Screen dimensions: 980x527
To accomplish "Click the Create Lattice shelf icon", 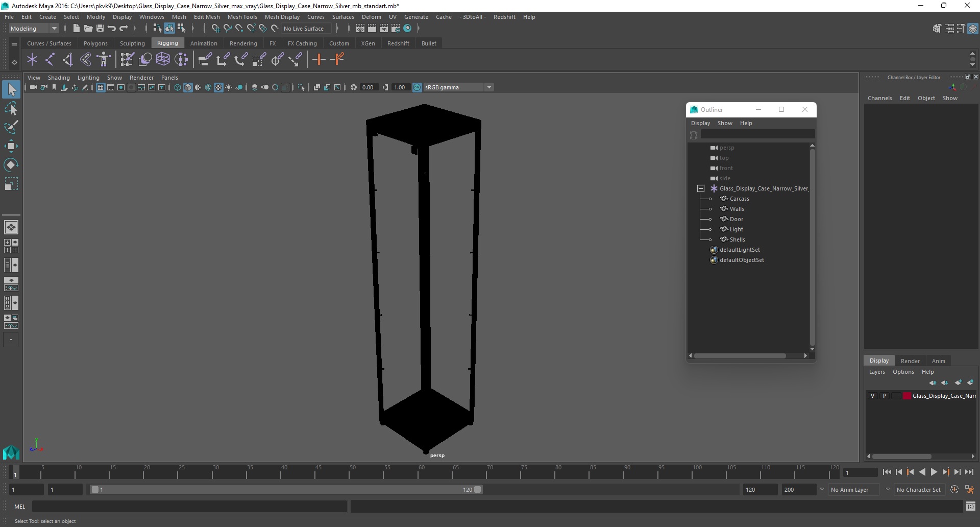I will coord(163,60).
